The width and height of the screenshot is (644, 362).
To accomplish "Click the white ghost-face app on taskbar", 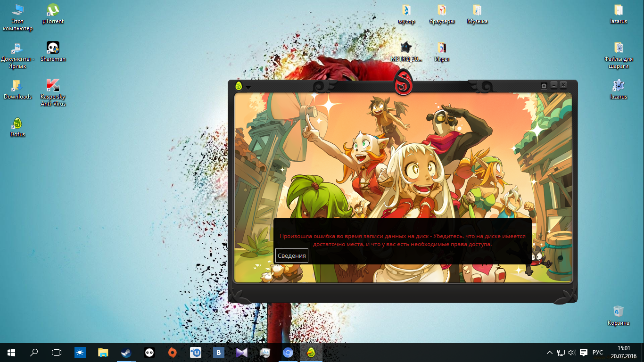I will click(x=149, y=353).
